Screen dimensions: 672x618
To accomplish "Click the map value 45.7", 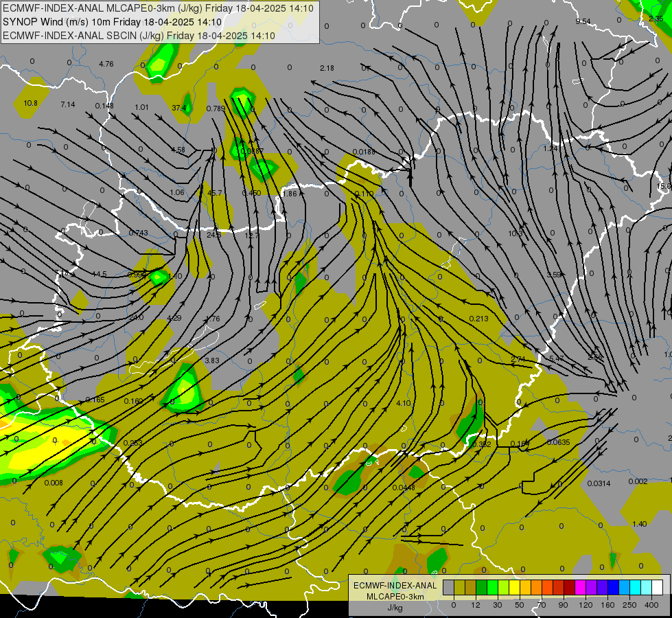I will pyautogui.click(x=215, y=193).
